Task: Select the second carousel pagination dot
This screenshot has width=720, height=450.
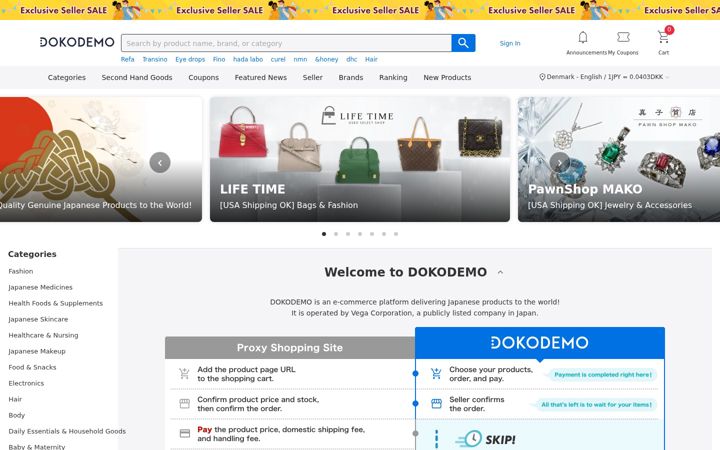Action: (336, 234)
